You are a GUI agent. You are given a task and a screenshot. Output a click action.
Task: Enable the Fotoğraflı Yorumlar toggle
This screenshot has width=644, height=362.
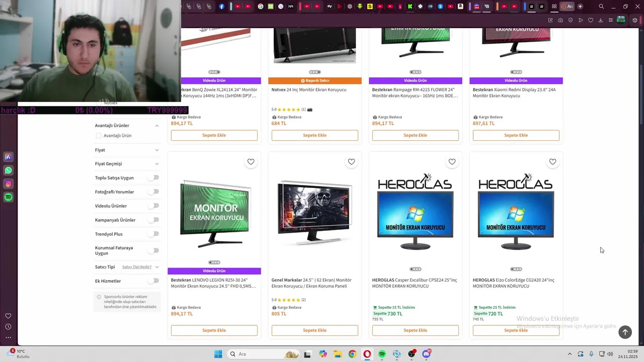tap(154, 192)
